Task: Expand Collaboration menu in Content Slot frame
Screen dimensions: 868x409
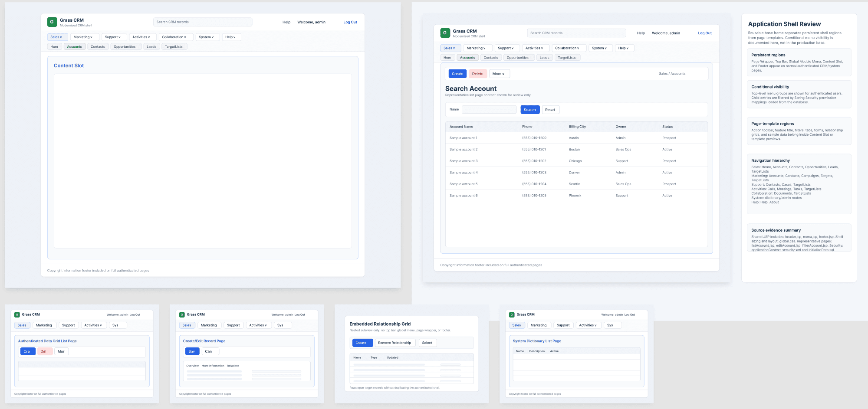Action: tap(175, 37)
